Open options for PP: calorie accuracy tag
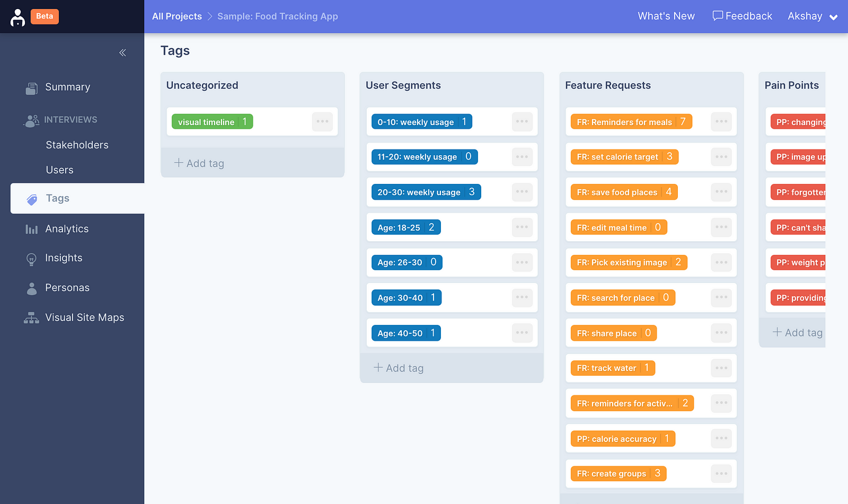Screen dimensions: 848x504 721,438
